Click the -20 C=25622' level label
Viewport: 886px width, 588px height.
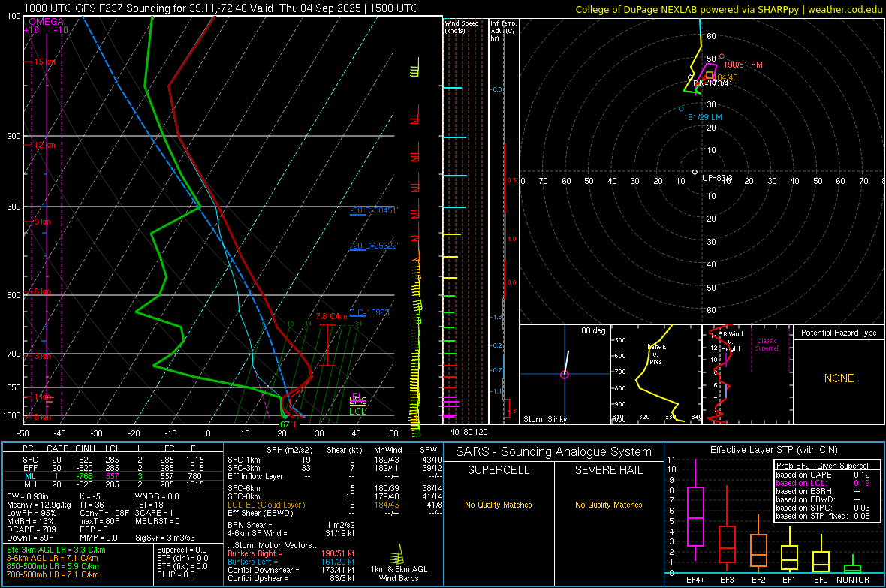tap(374, 246)
